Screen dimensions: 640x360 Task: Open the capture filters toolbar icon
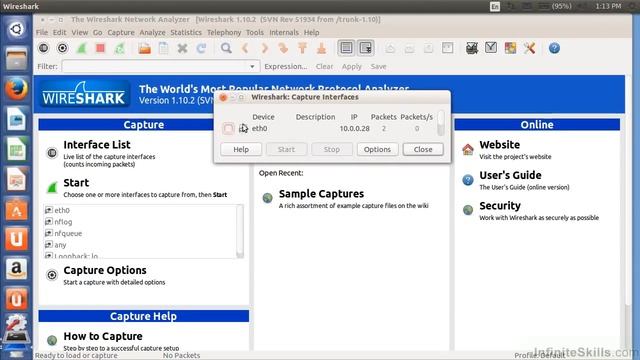coord(472,48)
